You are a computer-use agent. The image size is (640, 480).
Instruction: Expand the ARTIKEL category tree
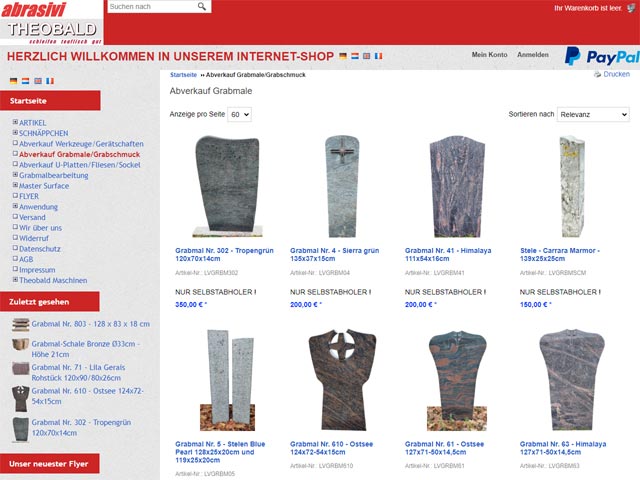[x=15, y=122]
